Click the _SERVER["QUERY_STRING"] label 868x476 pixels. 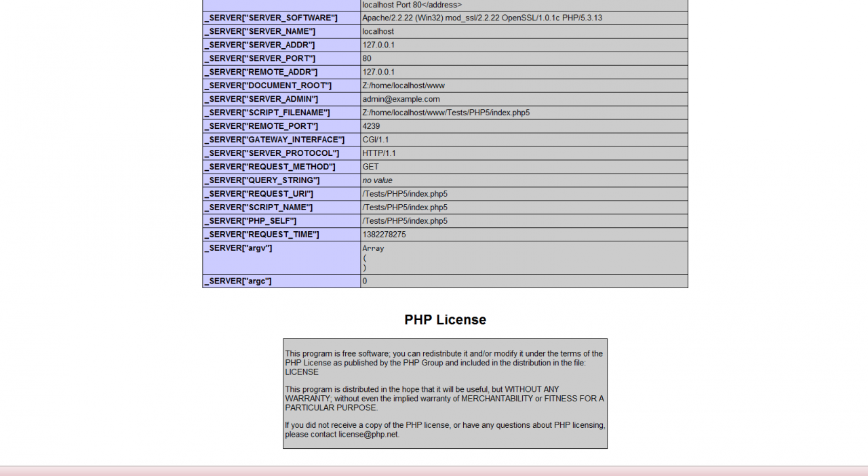(262, 180)
